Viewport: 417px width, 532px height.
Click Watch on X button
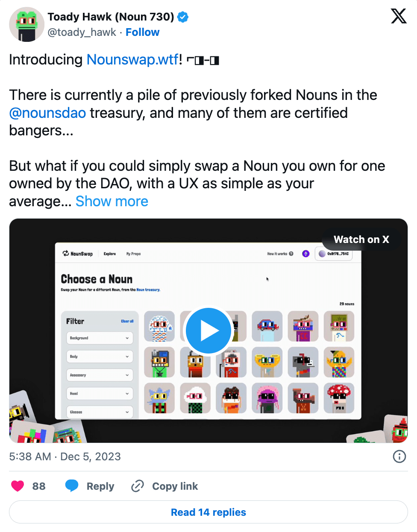tap(361, 240)
